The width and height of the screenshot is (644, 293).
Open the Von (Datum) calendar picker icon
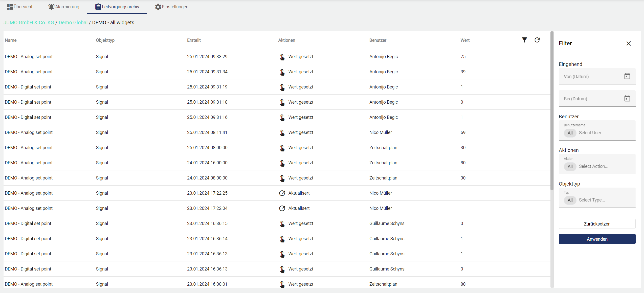click(627, 76)
